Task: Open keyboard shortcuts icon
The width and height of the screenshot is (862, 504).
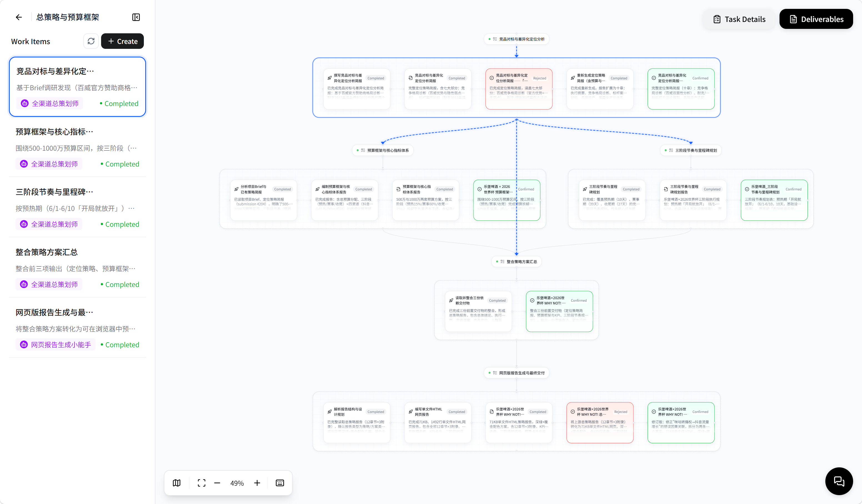Action: coord(280,483)
